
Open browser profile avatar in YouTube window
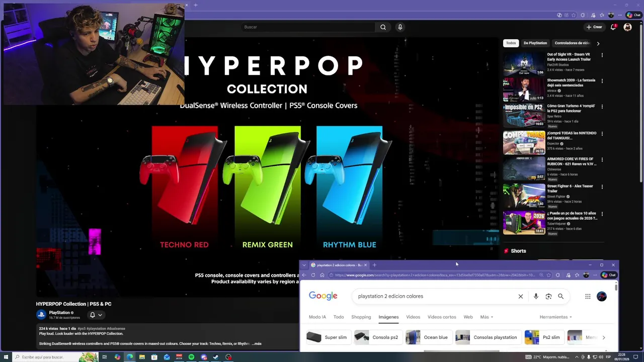[611, 15]
